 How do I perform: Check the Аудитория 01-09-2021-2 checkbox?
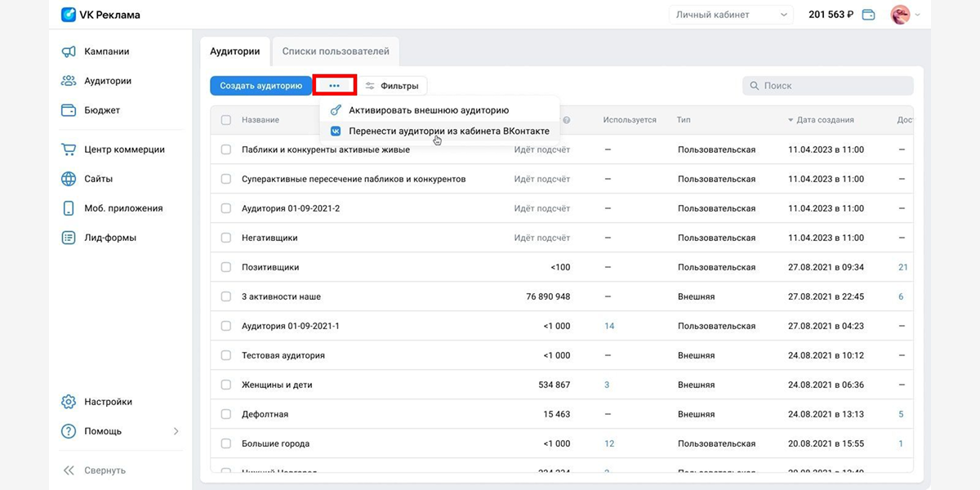pos(226,208)
